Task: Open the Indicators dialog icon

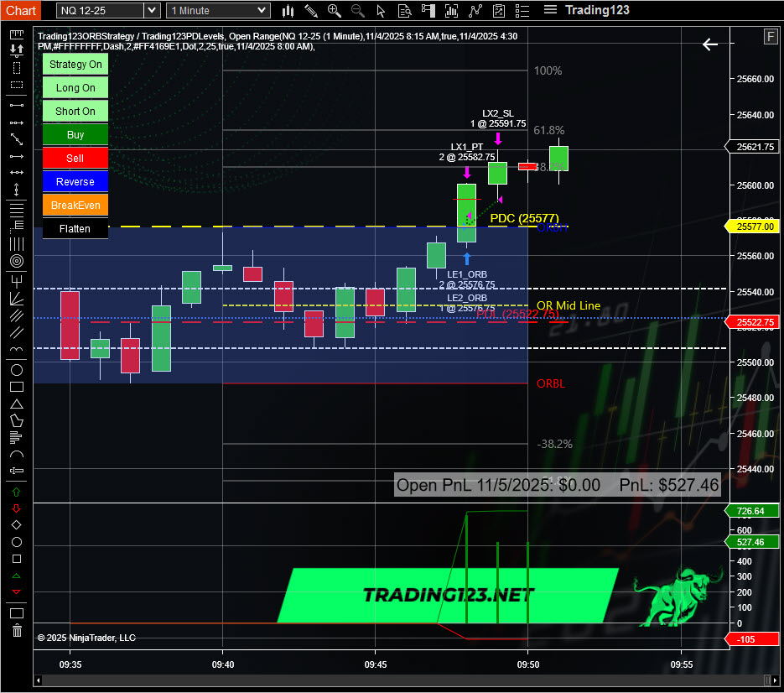Action: [453, 10]
